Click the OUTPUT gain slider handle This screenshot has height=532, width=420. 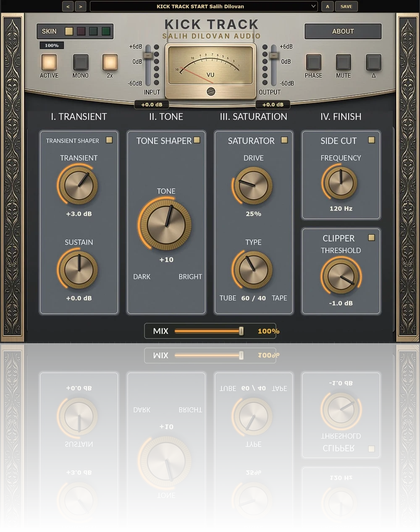tap(273, 55)
